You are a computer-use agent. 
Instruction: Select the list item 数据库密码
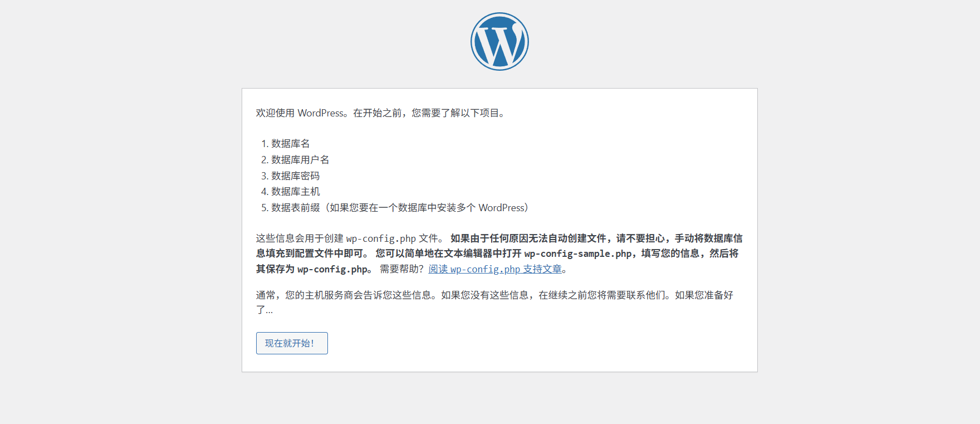[295, 176]
